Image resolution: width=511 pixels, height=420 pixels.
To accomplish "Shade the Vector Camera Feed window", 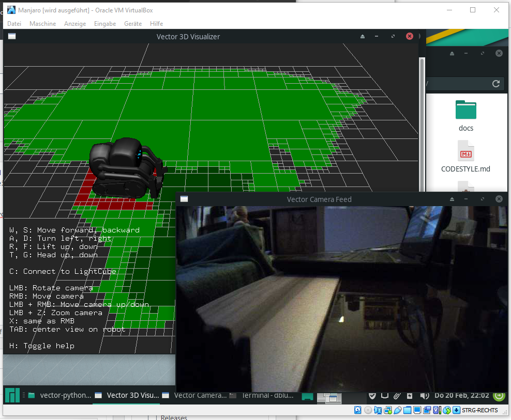I will click(452, 199).
